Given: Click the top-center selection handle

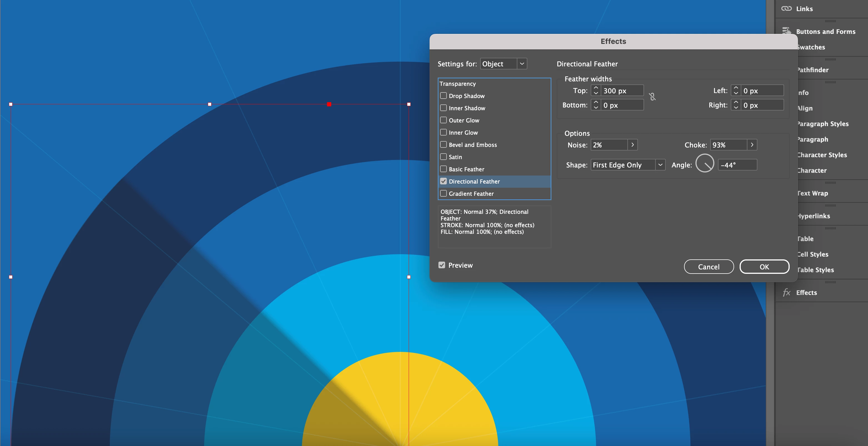Looking at the screenshot, I should [209, 104].
